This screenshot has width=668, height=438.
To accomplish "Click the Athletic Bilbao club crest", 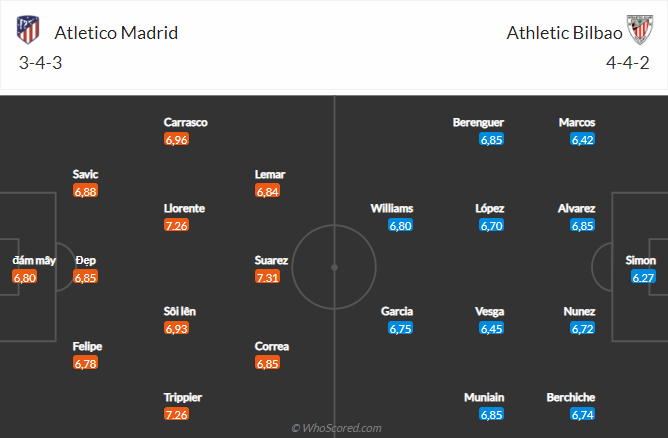I will 639,31.
